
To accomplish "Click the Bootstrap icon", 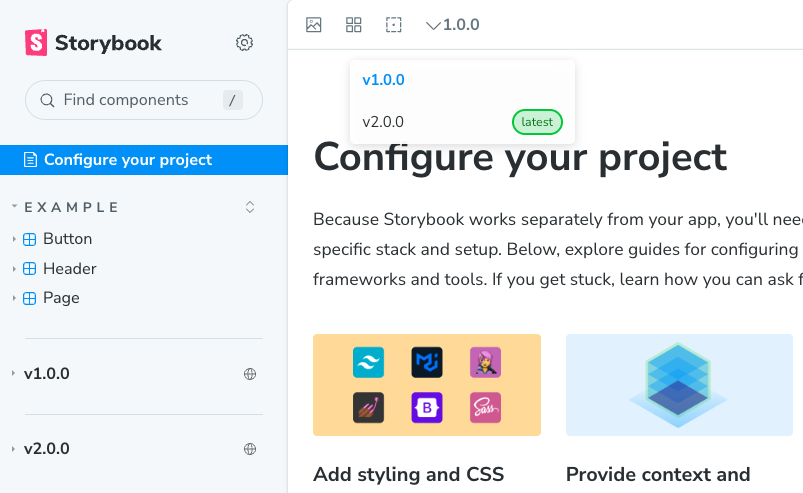I will [x=427, y=408].
